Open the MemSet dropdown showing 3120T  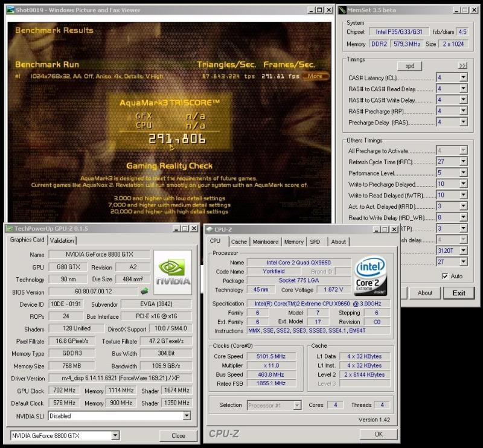(463, 251)
